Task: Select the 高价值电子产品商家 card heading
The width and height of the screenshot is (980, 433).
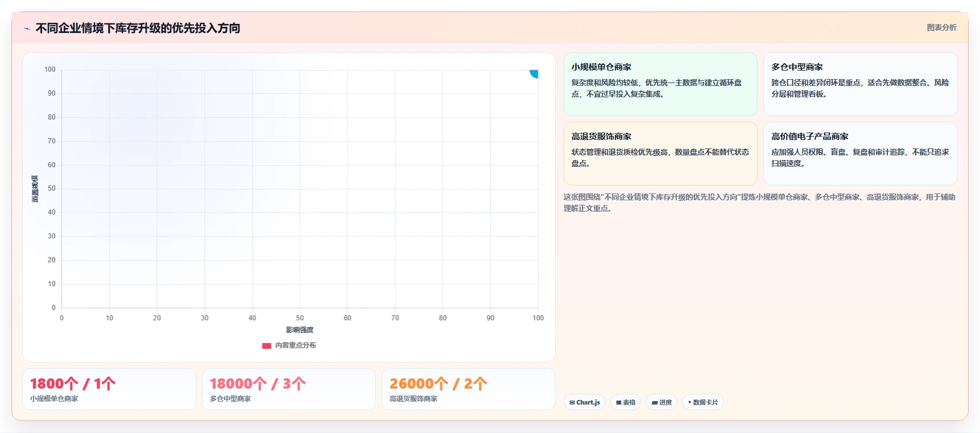Action: point(809,137)
